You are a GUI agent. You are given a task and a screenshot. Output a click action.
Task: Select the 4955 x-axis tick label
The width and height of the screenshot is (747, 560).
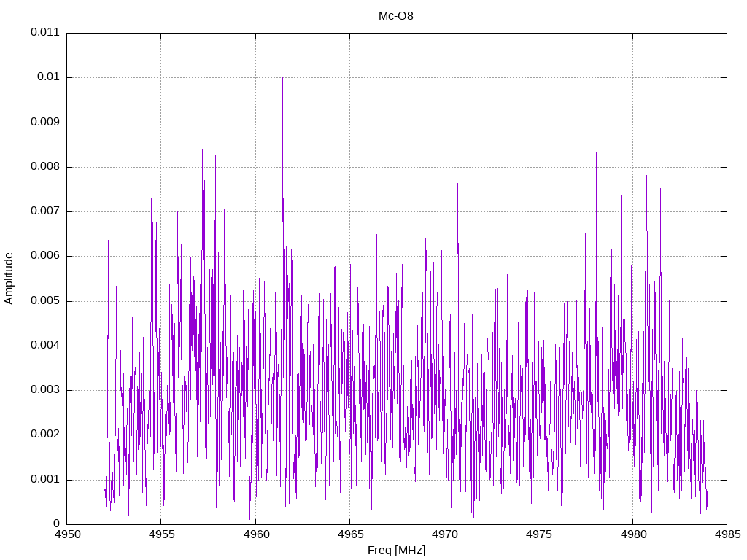click(161, 534)
